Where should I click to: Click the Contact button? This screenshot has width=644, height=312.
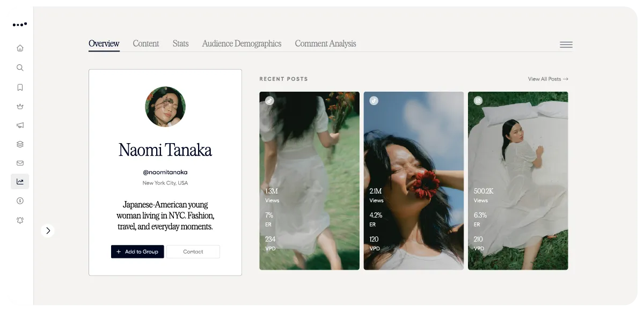(x=193, y=252)
